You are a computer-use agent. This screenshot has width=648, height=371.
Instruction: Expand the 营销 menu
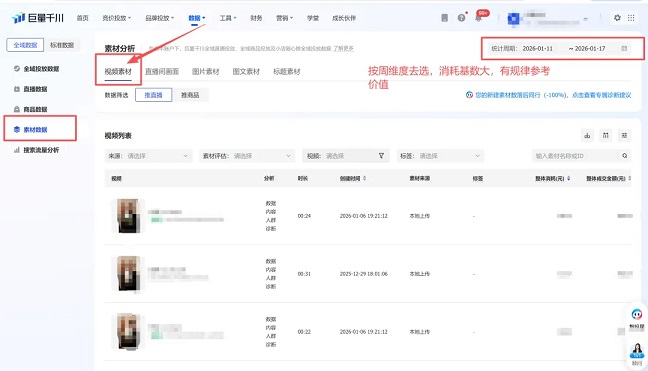click(x=284, y=18)
